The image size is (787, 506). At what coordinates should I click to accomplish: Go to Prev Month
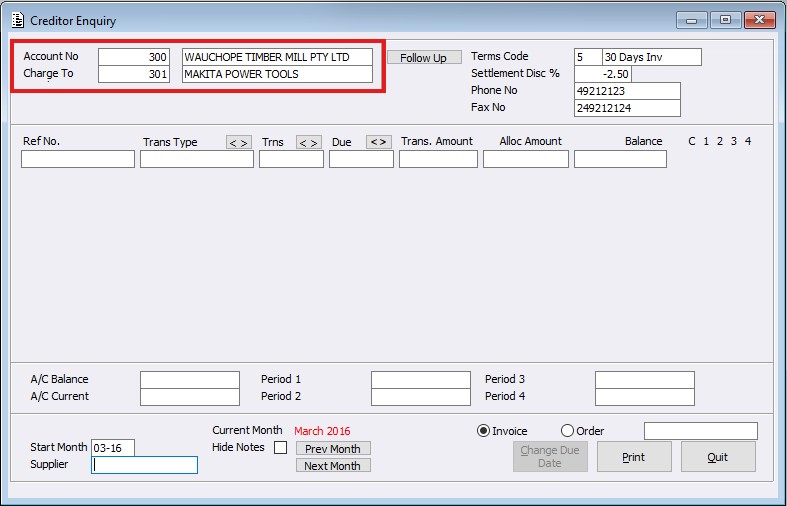[333, 449]
